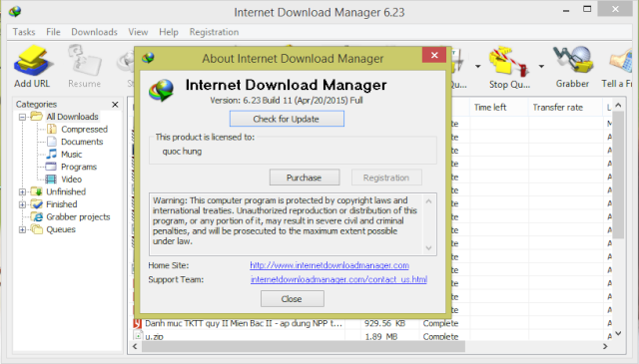Image resolution: width=639 pixels, height=364 pixels.
Task: Expand the Finished tree node
Action: pyautogui.click(x=22, y=204)
